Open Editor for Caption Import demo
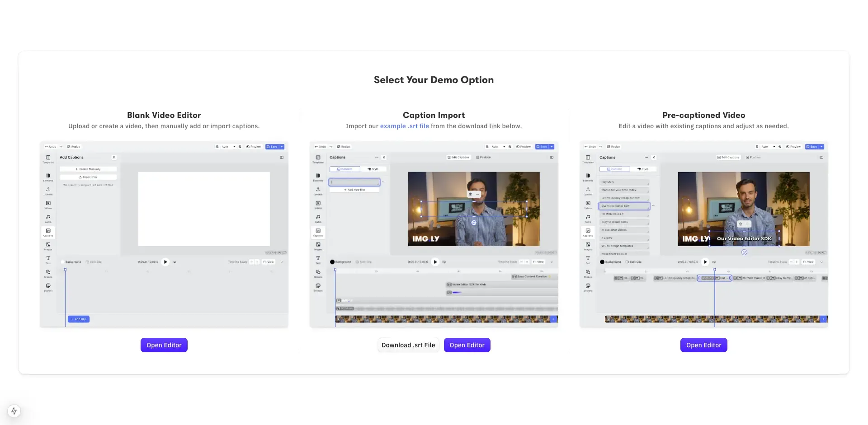Screen dimensions: 868x425 [x=467, y=345]
